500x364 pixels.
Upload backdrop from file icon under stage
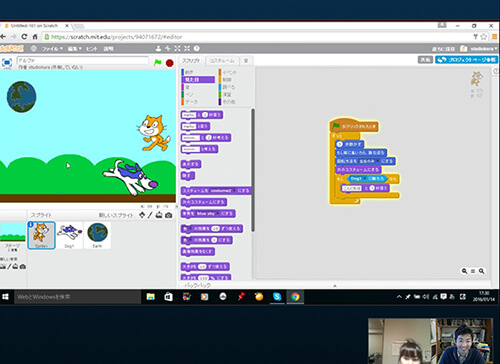pyautogui.click(x=15, y=266)
